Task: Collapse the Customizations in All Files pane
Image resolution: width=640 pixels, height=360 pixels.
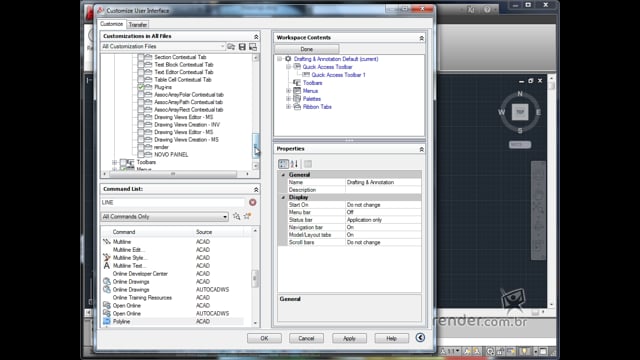Action: click(x=256, y=37)
